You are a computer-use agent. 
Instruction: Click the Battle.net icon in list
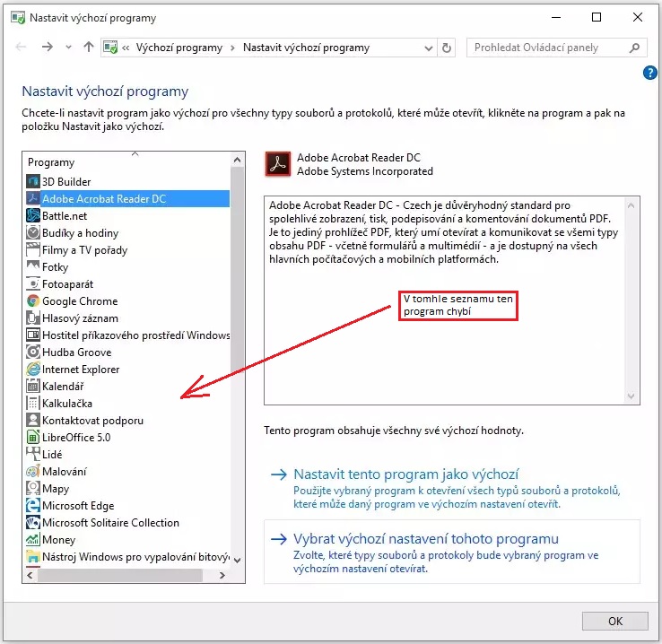coord(33,215)
